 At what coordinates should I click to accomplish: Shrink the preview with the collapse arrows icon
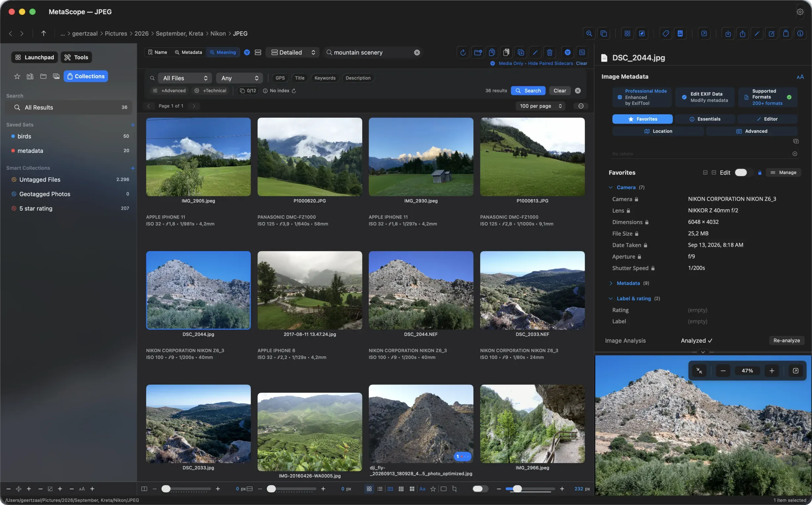pyautogui.click(x=699, y=371)
